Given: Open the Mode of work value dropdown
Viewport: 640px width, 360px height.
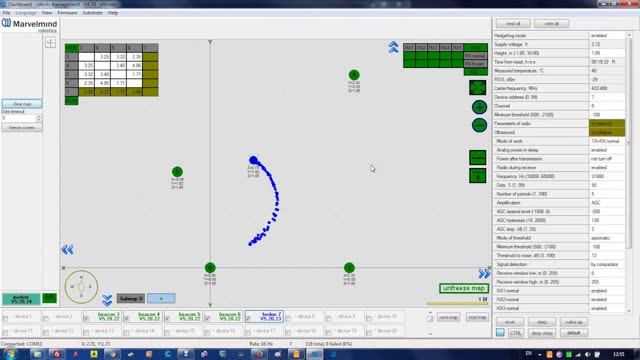Looking at the screenshot, I should [607, 141].
